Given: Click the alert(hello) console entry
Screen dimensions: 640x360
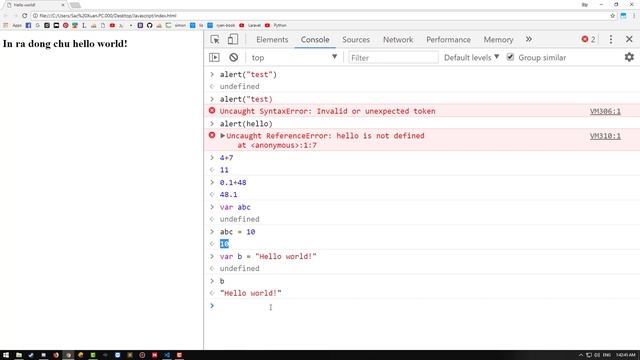Looking at the screenshot, I should pos(246,124).
